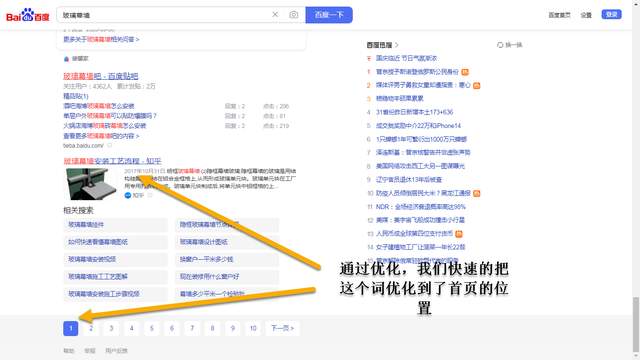Select related search 玻璃幕墙施工工艺图解

point(115,277)
